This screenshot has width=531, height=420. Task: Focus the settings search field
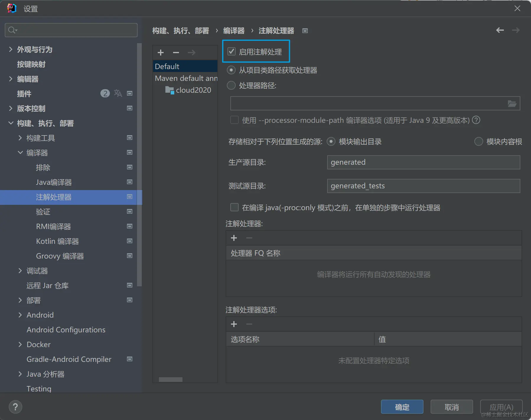click(71, 30)
